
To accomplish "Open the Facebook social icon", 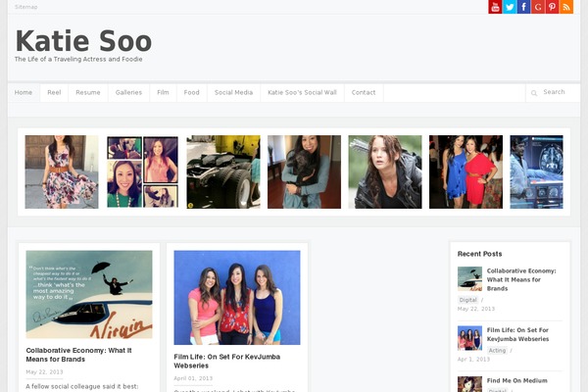I will click(x=523, y=7).
